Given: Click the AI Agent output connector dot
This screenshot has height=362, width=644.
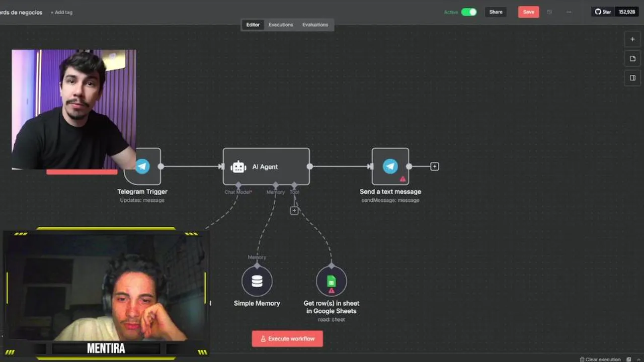Looking at the screenshot, I should pyautogui.click(x=310, y=166).
